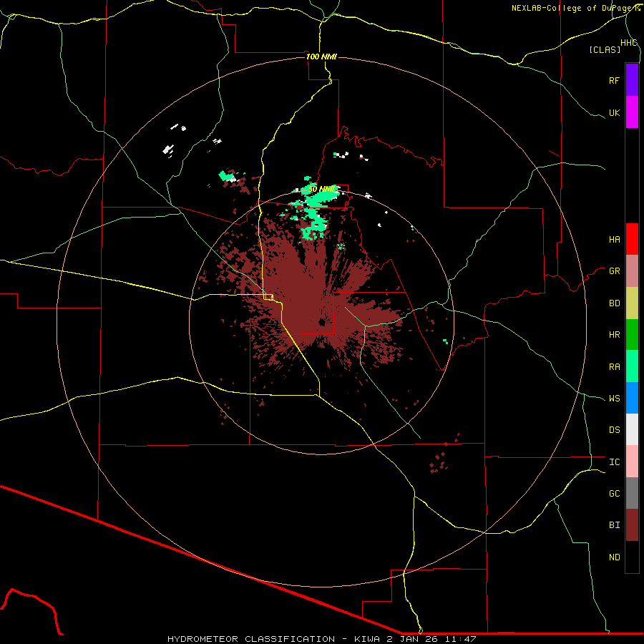This screenshot has height=644, width=644.
Task: Click the black ND legend swatch
Action: tap(632, 557)
